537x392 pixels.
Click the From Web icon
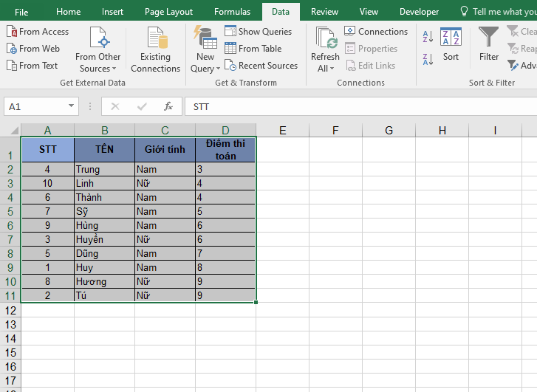tap(12, 49)
